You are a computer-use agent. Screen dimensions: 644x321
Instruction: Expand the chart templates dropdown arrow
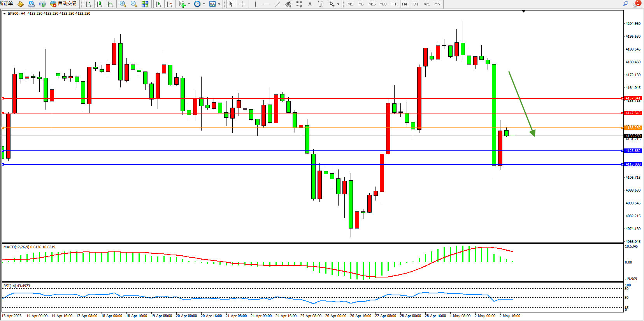[219, 4]
